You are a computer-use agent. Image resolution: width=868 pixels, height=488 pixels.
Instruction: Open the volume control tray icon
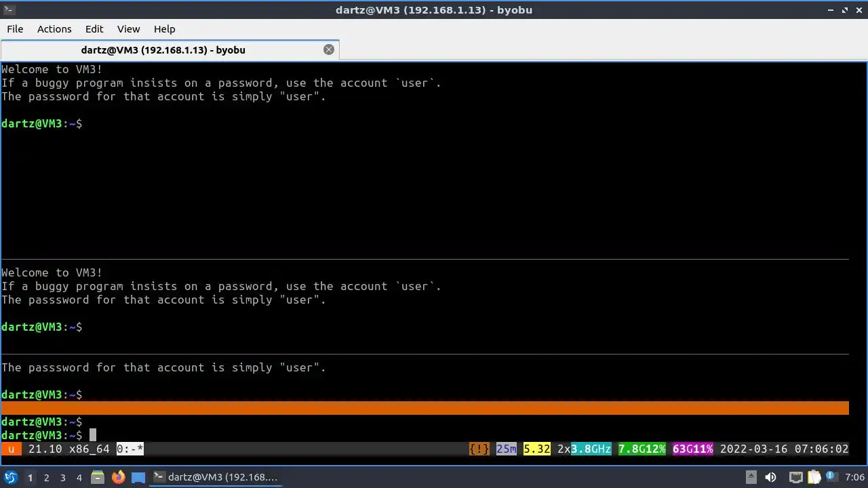770,477
